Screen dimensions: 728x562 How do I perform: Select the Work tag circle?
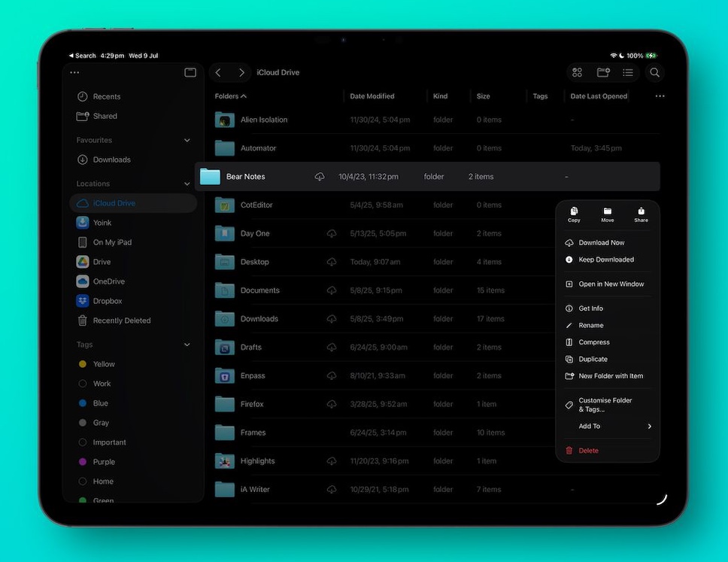(x=83, y=384)
